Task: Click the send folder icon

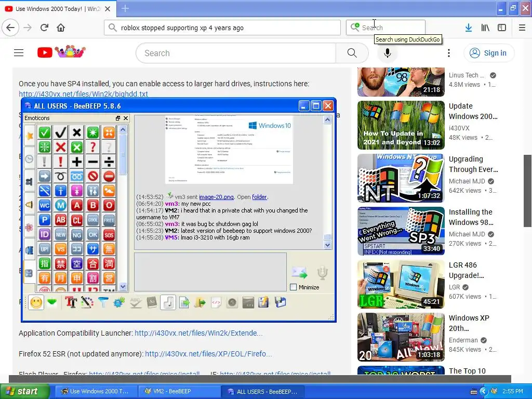Action: 200,302
